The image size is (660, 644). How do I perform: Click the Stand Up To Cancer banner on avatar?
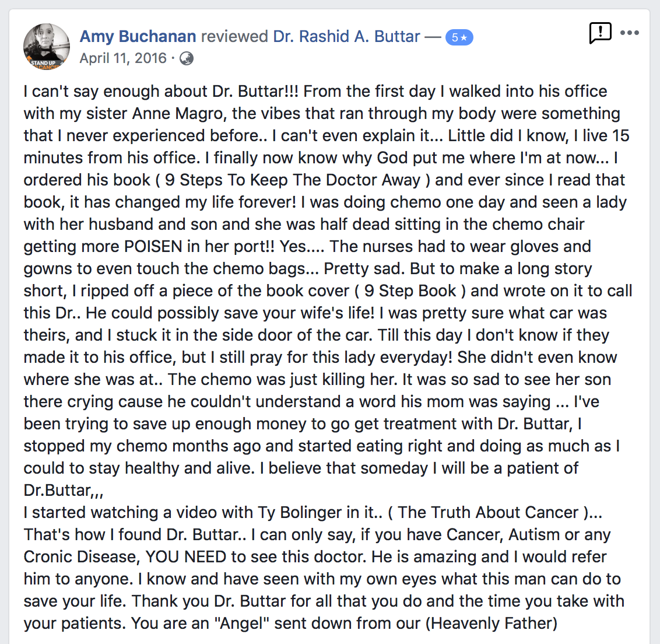pyautogui.click(x=45, y=64)
